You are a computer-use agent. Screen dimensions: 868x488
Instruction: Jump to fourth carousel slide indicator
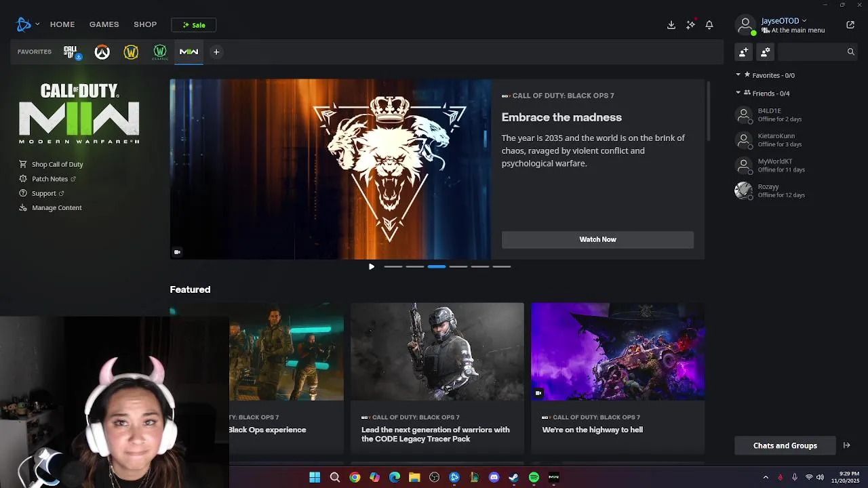[458, 266]
